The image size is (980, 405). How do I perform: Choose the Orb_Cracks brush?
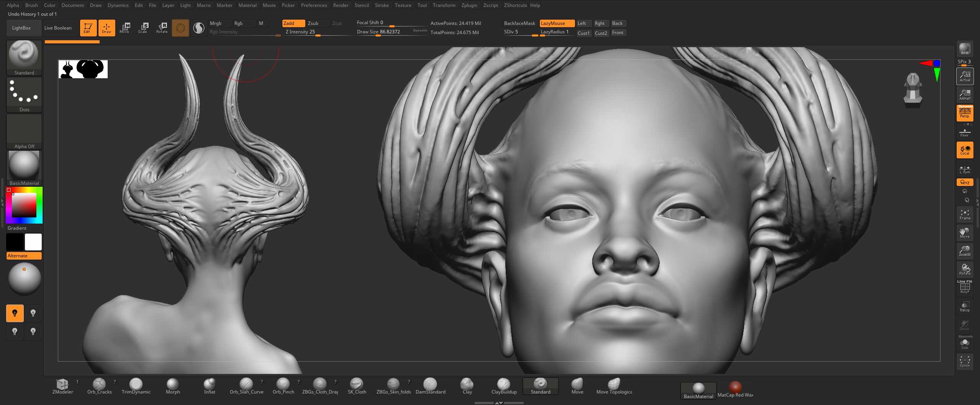99,386
